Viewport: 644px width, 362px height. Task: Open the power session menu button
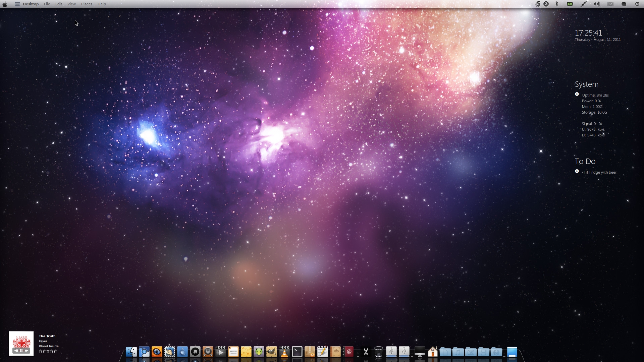637,4
